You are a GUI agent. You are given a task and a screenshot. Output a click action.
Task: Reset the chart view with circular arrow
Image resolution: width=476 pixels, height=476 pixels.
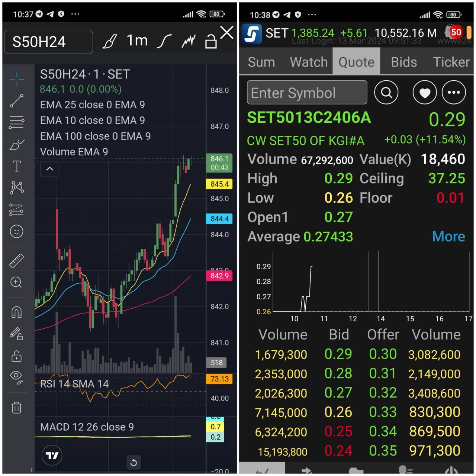[134, 463]
